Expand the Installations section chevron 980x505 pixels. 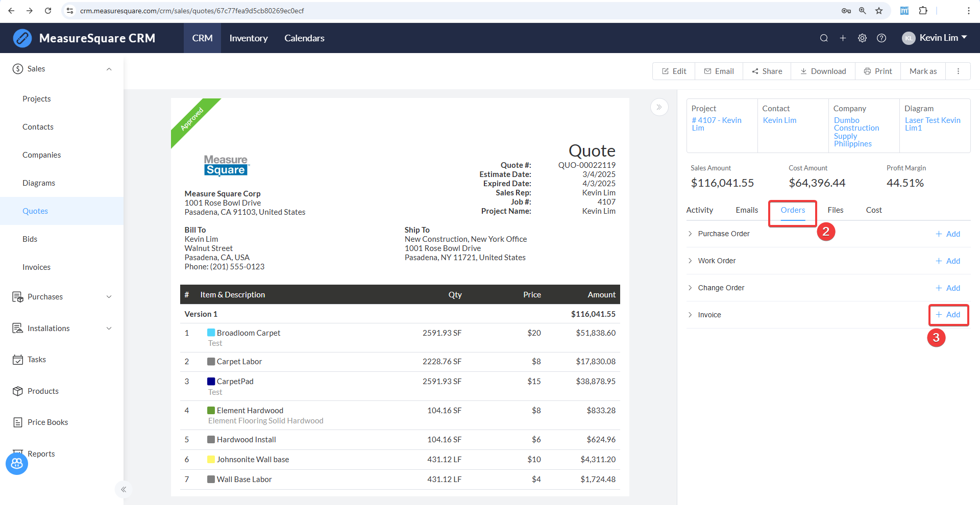(109, 329)
